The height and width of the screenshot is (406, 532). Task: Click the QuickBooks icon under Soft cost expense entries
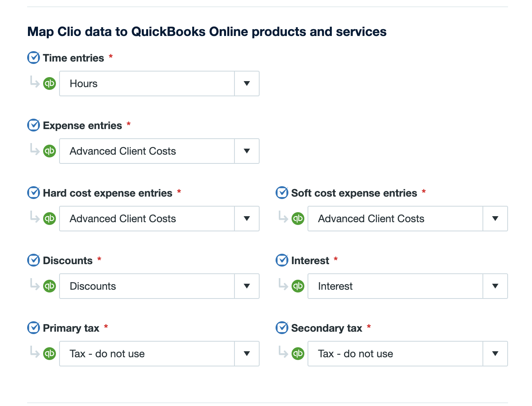(298, 219)
